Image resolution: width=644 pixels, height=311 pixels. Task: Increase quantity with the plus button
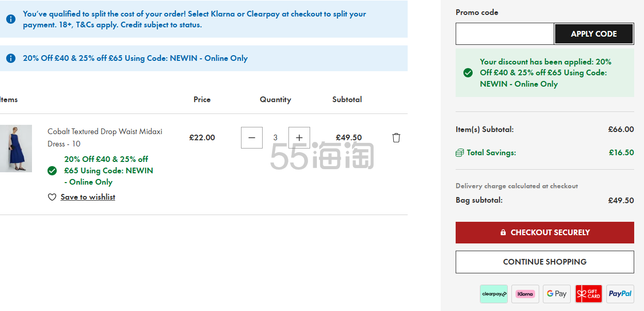tap(299, 138)
